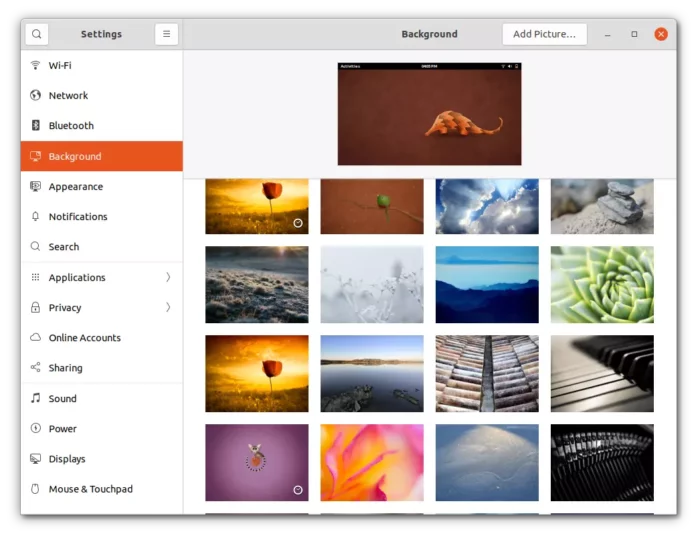Image resolution: width=700 pixels, height=540 pixels.
Task: Click the Network globe icon
Action: [x=35, y=95]
